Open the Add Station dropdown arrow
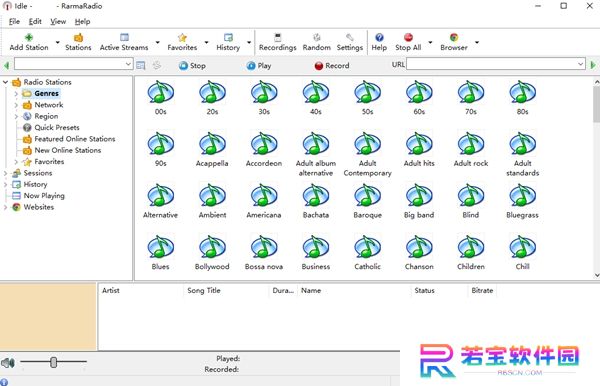The image size is (600, 386). tap(57, 42)
